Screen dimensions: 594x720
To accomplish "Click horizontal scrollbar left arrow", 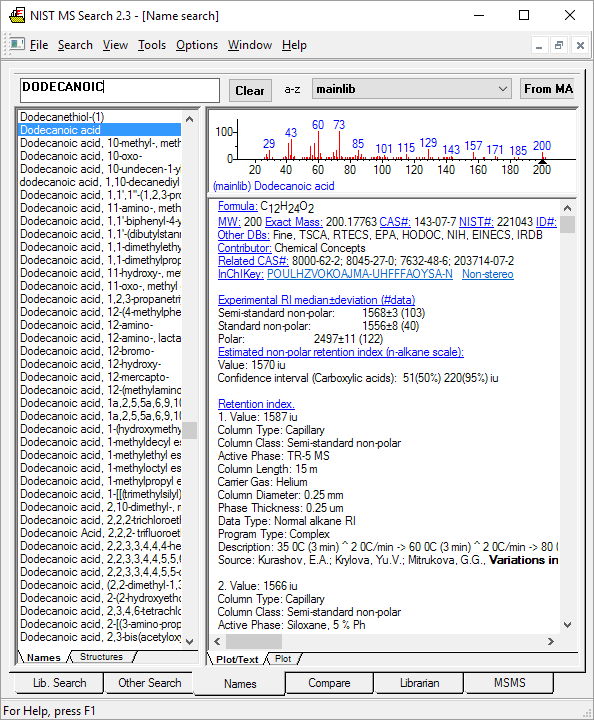I will pyautogui.click(x=217, y=641).
